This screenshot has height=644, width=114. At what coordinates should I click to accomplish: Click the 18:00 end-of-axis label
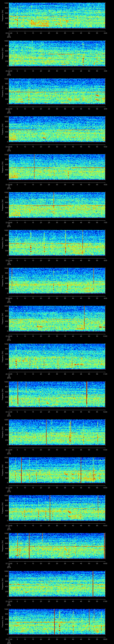[105, 639]
